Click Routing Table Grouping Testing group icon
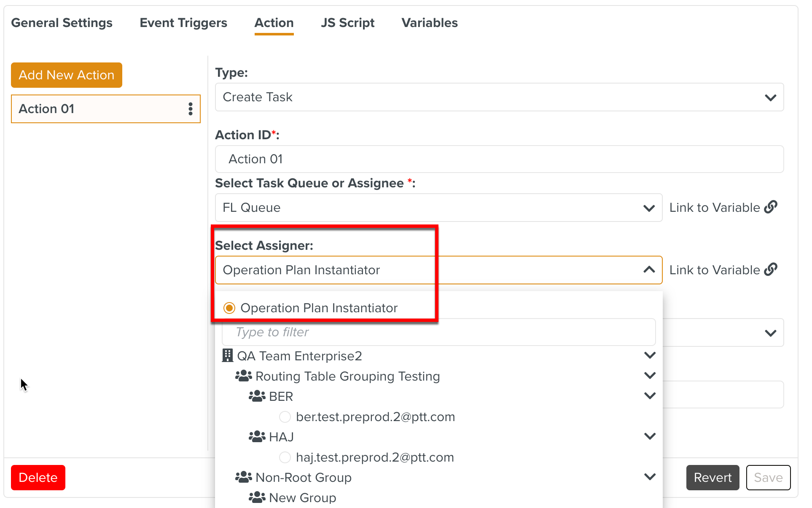The image size is (812, 508). (x=244, y=376)
